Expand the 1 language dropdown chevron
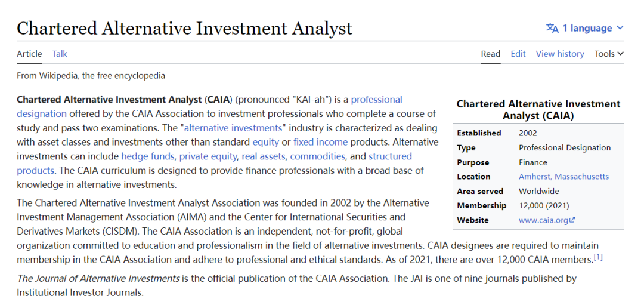 click(620, 29)
